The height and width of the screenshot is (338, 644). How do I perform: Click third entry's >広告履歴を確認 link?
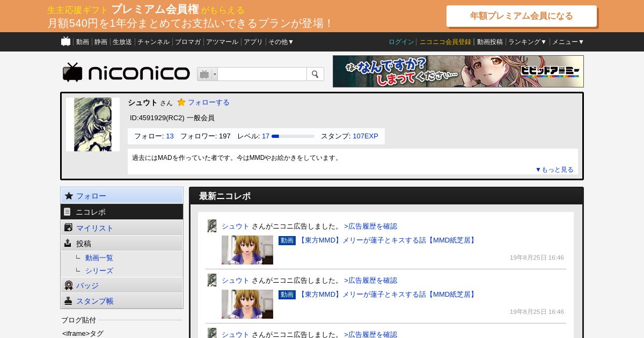coord(370,334)
